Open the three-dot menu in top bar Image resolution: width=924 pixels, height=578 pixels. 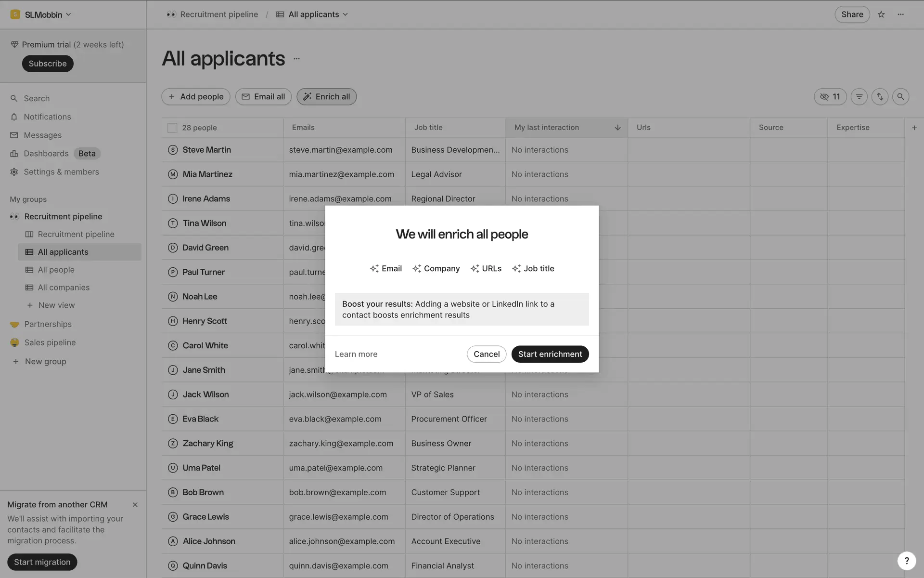tap(900, 14)
